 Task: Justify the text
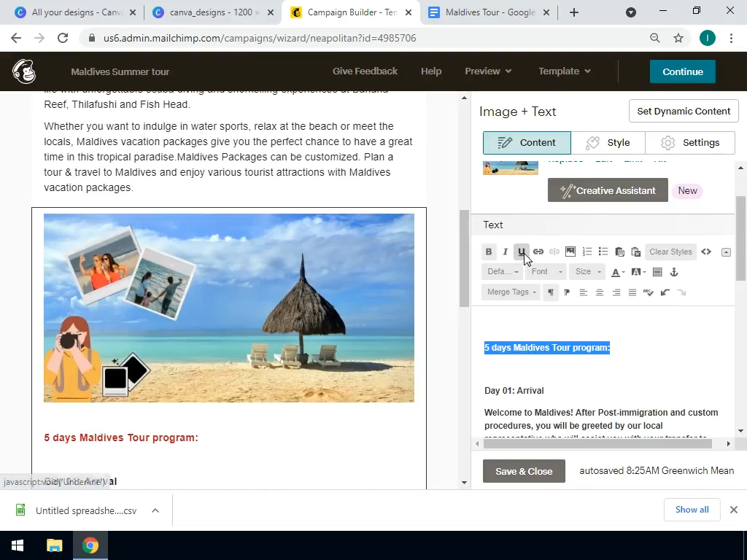pyautogui.click(x=632, y=292)
